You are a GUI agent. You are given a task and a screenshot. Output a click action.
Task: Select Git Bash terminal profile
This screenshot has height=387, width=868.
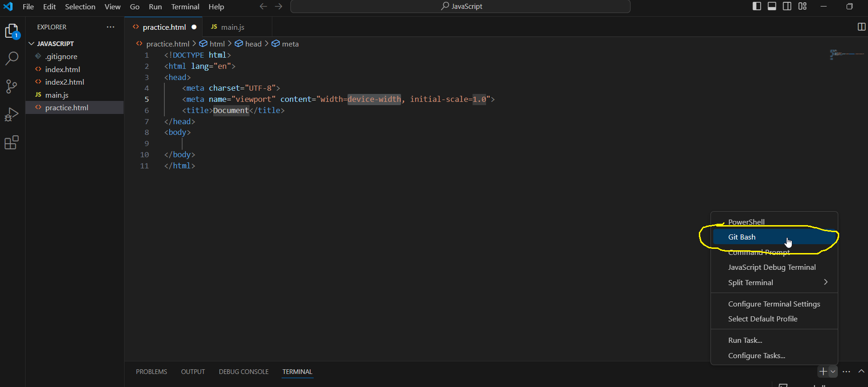(x=774, y=237)
